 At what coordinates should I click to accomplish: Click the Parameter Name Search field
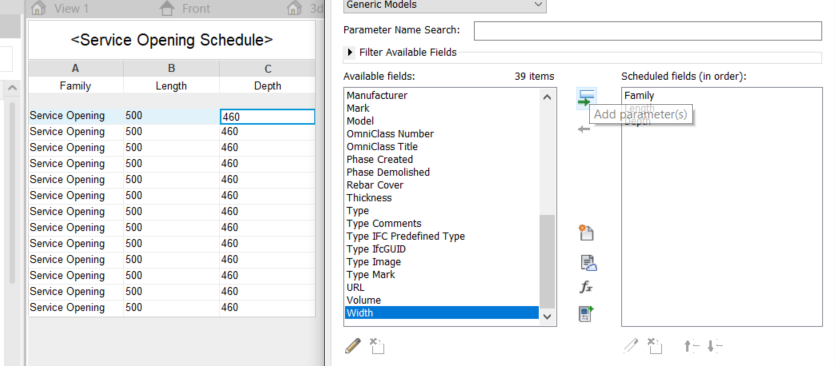click(x=648, y=30)
